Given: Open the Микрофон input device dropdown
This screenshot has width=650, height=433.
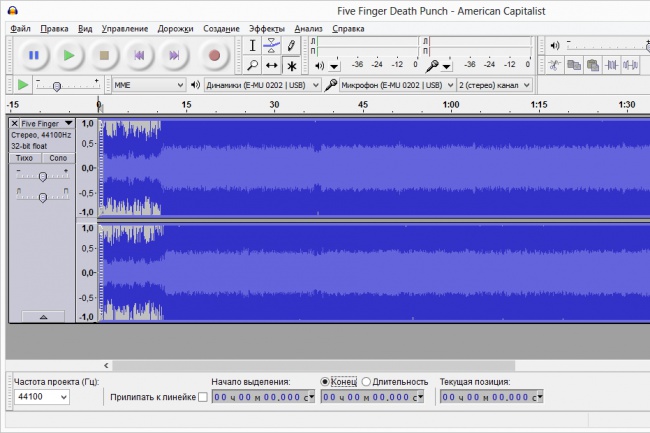Looking at the screenshot, I should [397, 85].
